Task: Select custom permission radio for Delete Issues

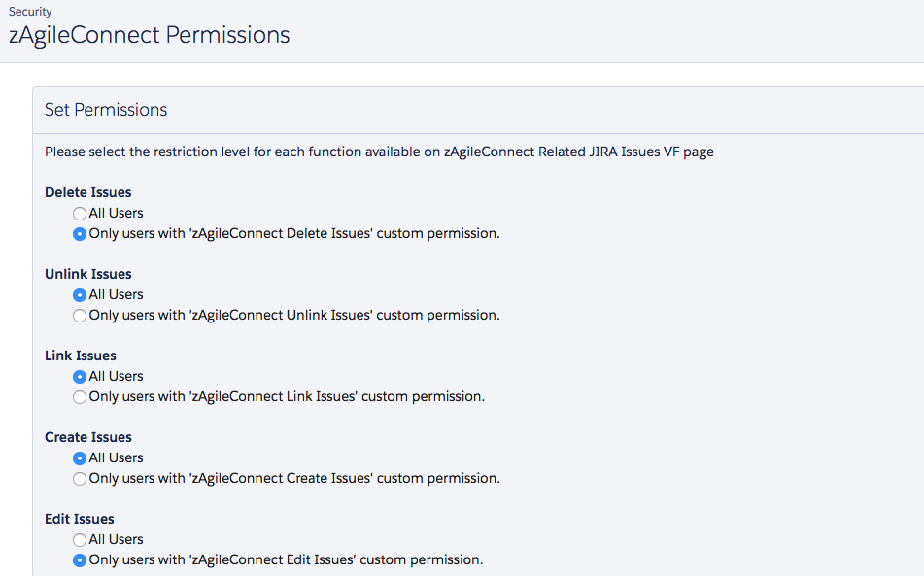Action: click(80, 234)
